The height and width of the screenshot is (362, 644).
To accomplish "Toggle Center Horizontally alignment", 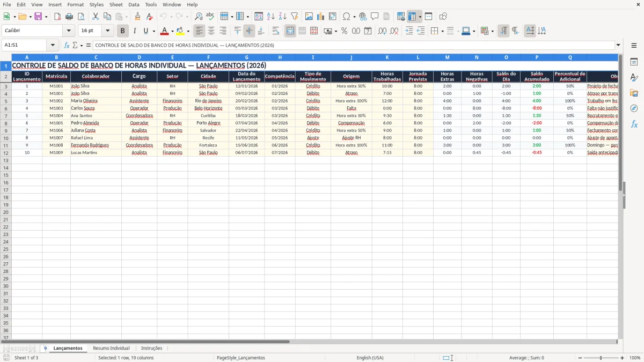I will tap(211, 31).
